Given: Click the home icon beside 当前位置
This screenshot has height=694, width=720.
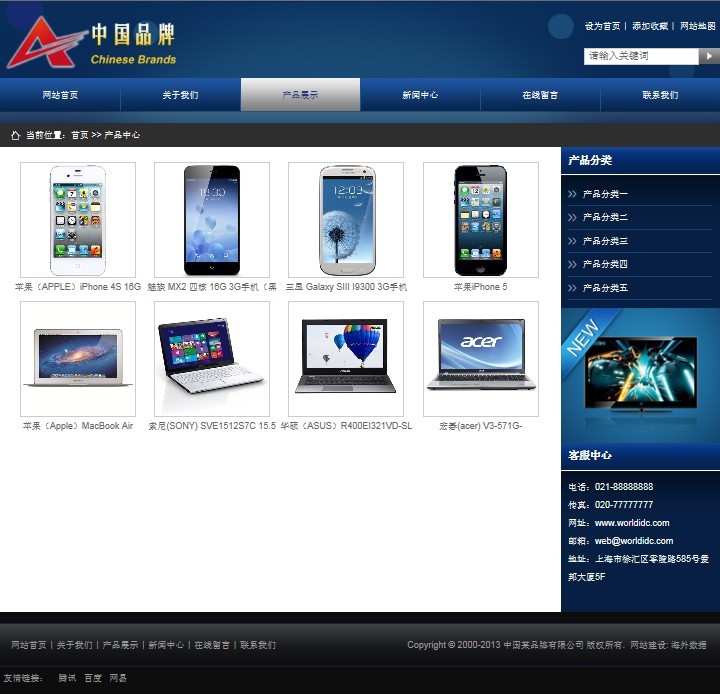Looking at the screenshot, I should point(16,135).
